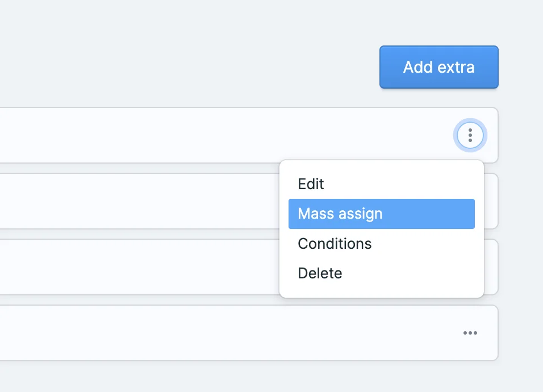The height and width of the screenshot is (392, 543).
Task: Click the three dots inside the blue highlight ring
Action: (x=470, y=135)
